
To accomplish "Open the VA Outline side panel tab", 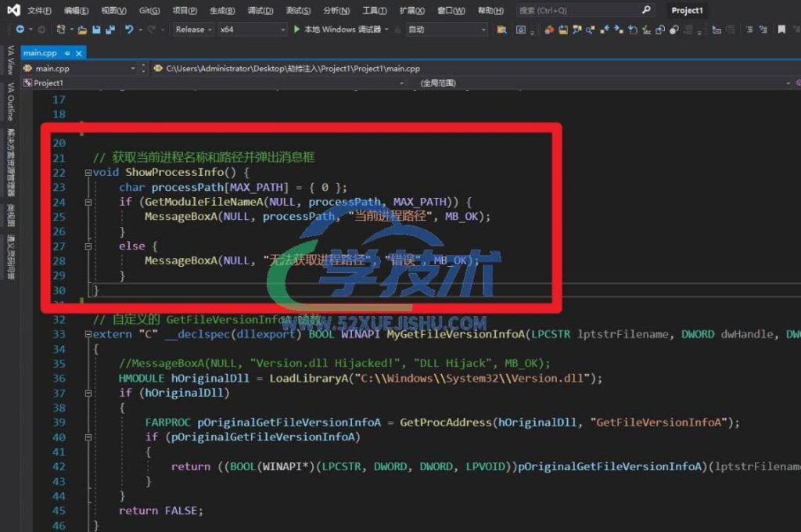I will click(10, 102).
